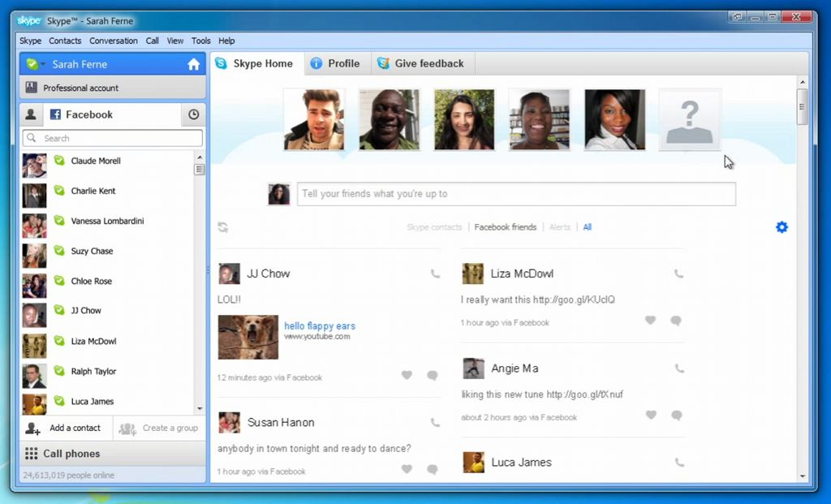The width and height of the screenshot is (831, 504).
Task: Click the feed scrollbar down arrow
Action: (803, 476)
